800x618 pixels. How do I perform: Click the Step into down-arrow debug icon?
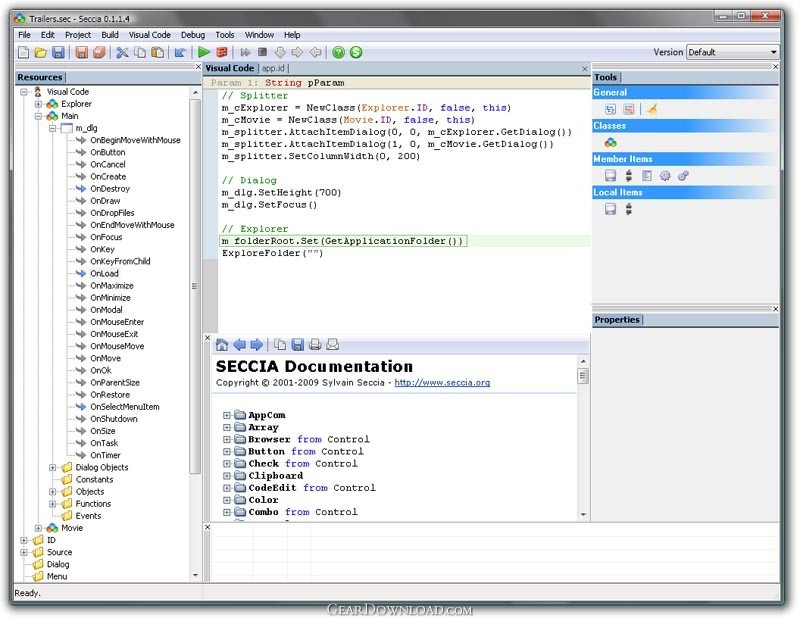(x=280, y=52)
